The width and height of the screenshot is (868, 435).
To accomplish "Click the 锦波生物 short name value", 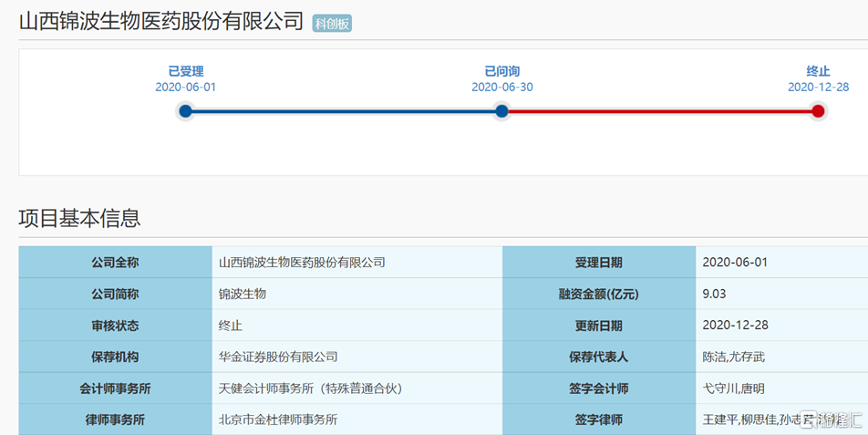I will (243, 294).
